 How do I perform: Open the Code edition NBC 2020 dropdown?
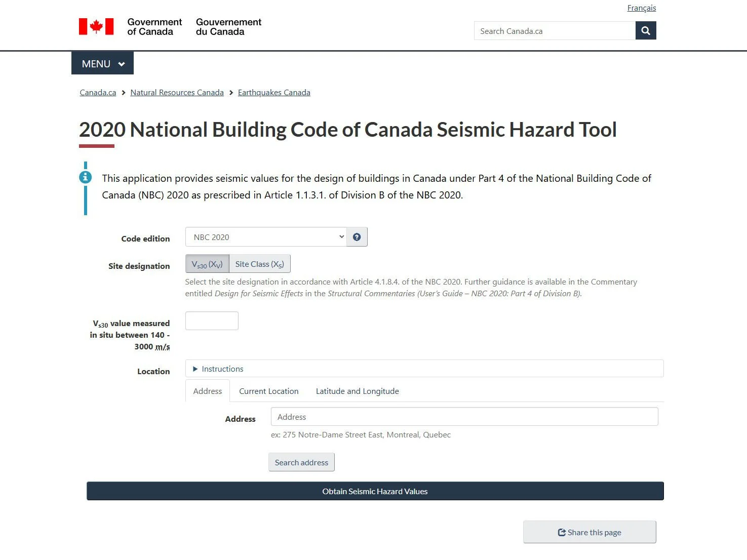(266, 237)
